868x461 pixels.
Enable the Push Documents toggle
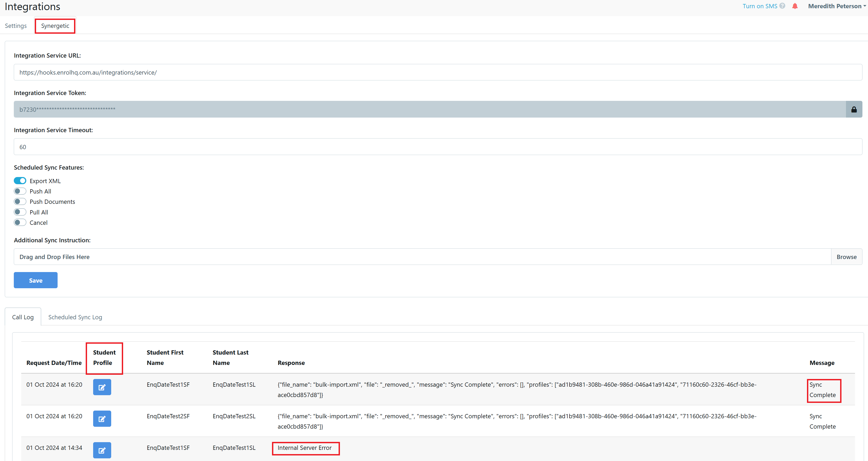coord(20,201)
